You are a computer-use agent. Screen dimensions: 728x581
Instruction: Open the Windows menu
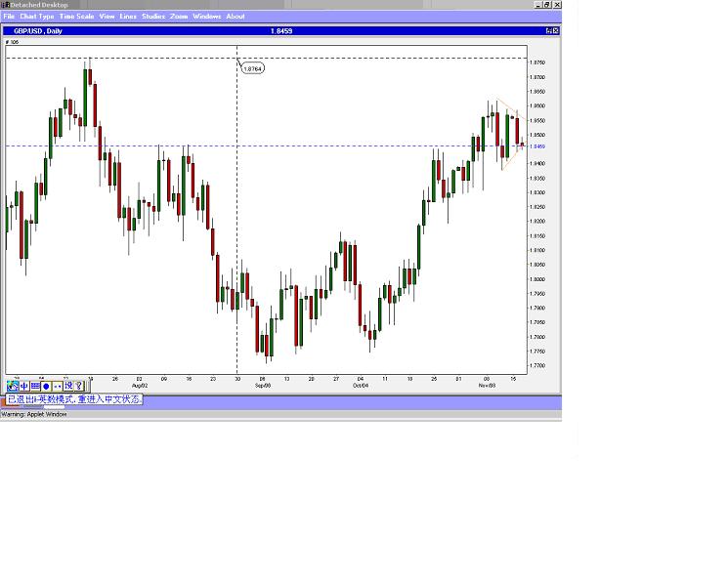tap(206, 17)
